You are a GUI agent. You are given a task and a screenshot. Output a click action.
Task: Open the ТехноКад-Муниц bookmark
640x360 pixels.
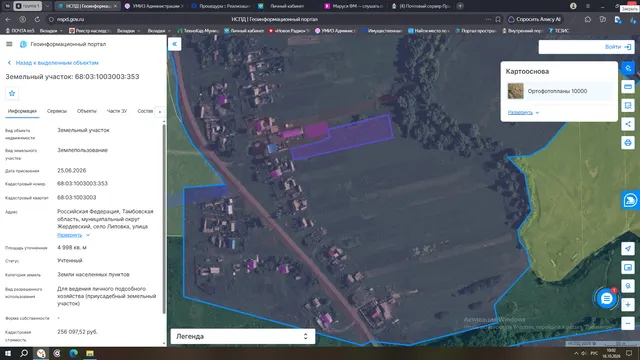tap(199, 31)
